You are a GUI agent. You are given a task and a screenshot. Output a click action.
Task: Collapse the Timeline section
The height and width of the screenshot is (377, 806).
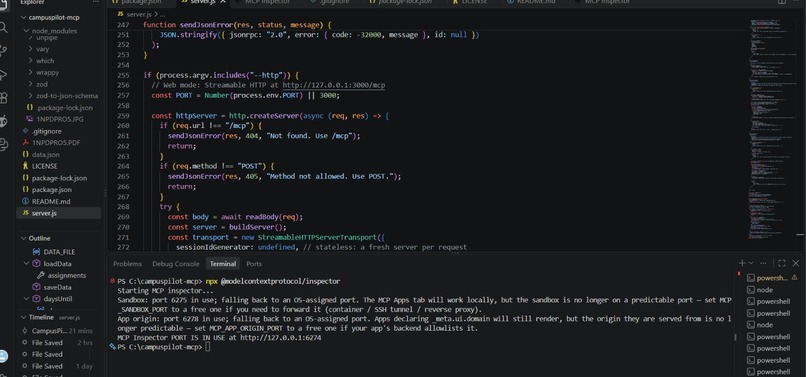[x=23, y=317]
